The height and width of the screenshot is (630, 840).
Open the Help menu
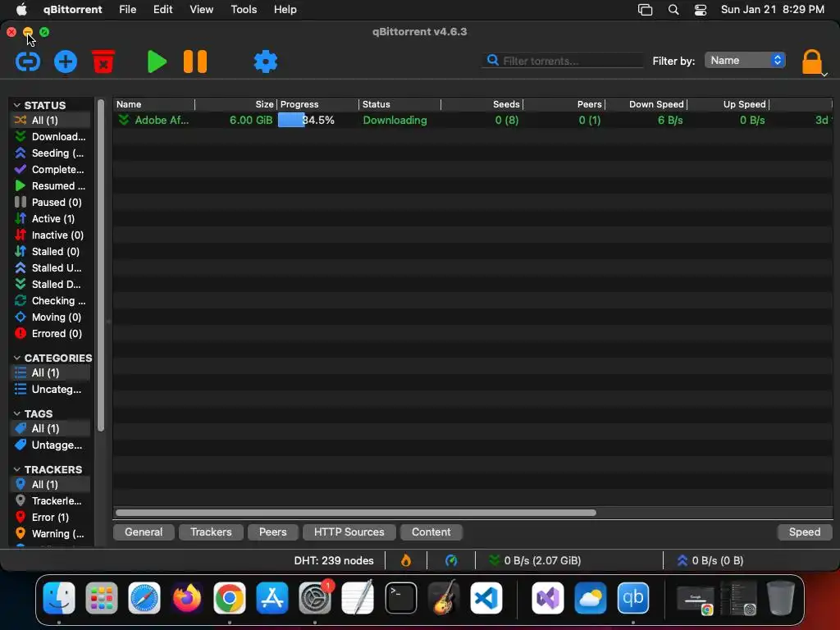pyautogui.click(x=285, y=9)
